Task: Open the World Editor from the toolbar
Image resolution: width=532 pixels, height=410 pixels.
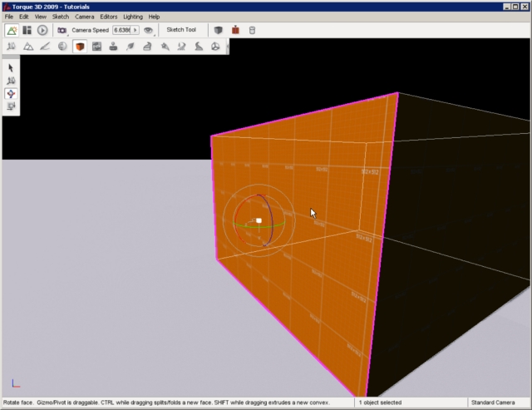Action: [x=12, y=30]
